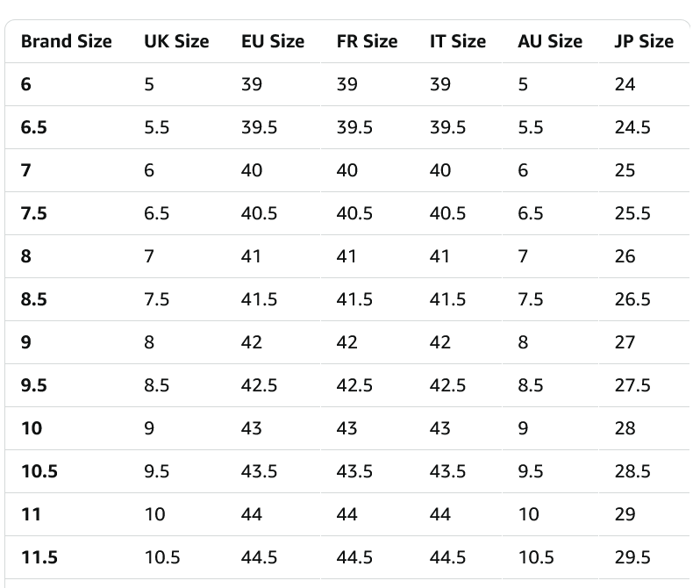Click the JP Size column header
Viewport: 700px width, 588px height.
[x=644, y=41]
